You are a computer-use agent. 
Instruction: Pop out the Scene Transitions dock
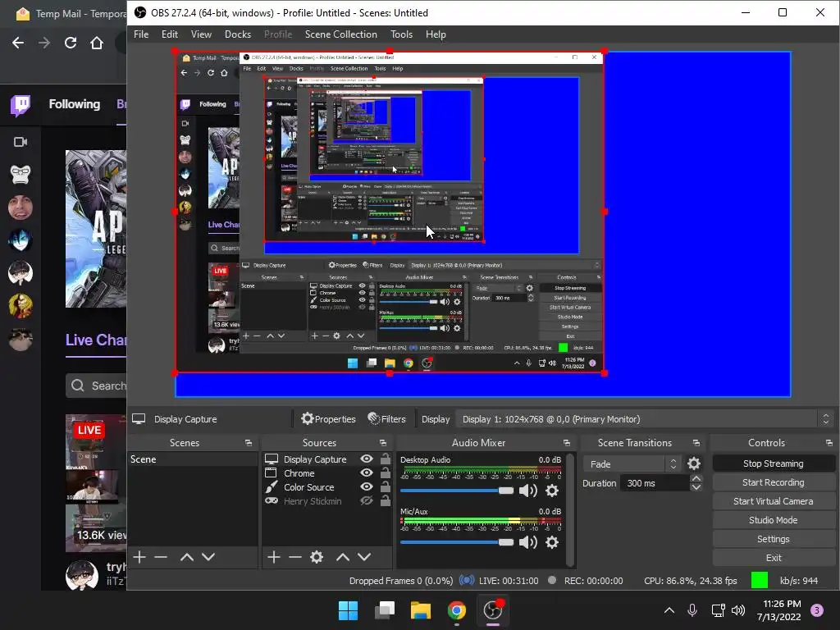[696, 443]
